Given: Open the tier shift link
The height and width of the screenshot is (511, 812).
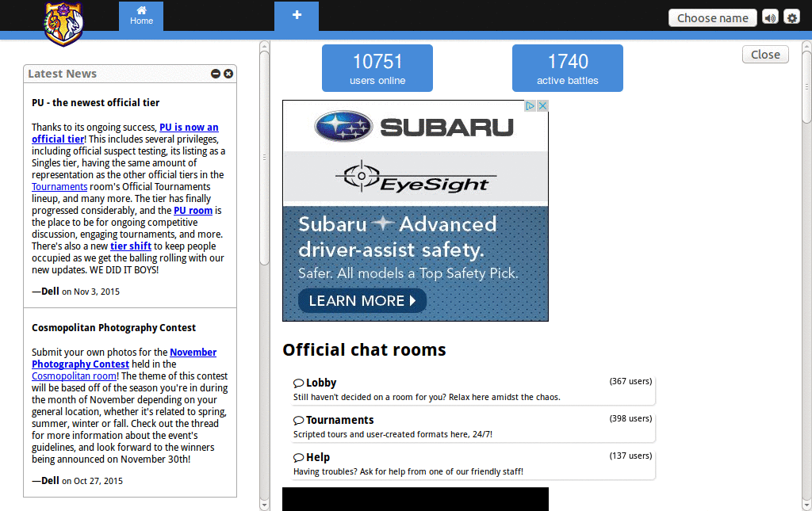Looking at the screenshot, I should click(131, 246).
